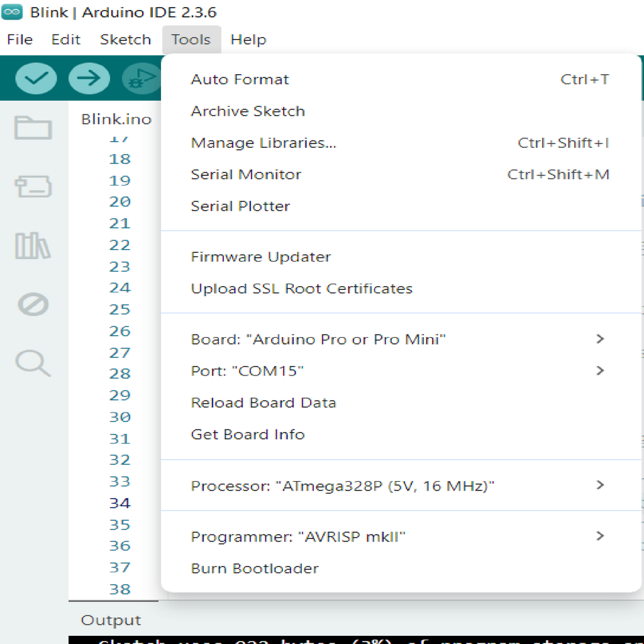Click Burn Bootloader

click(x=401, y=568)
